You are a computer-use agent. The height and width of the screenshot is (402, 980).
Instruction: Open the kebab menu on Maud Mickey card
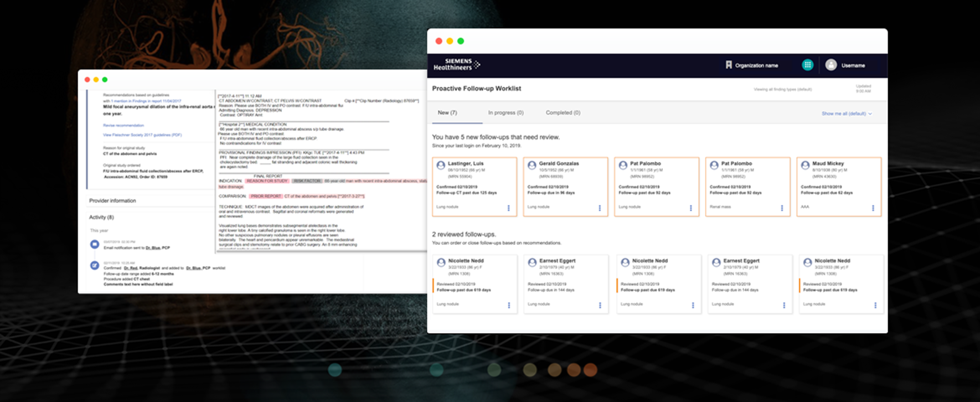point(873,208)
